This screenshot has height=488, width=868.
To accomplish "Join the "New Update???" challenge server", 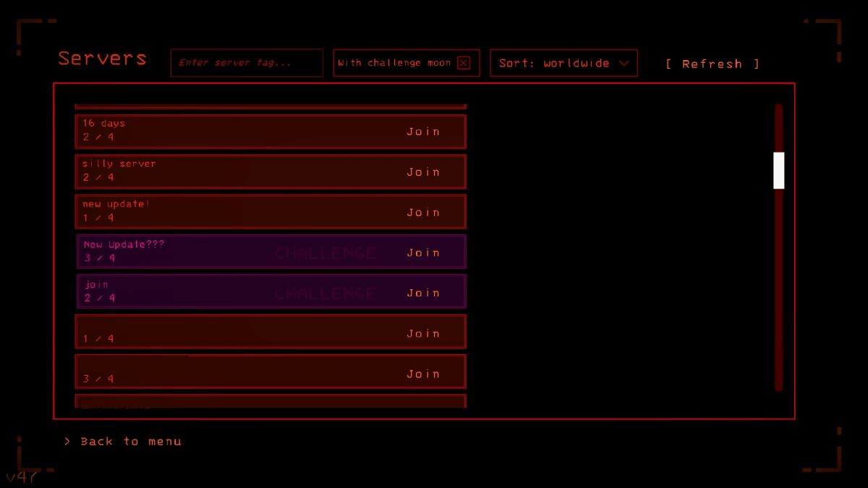I will [423, 252].
